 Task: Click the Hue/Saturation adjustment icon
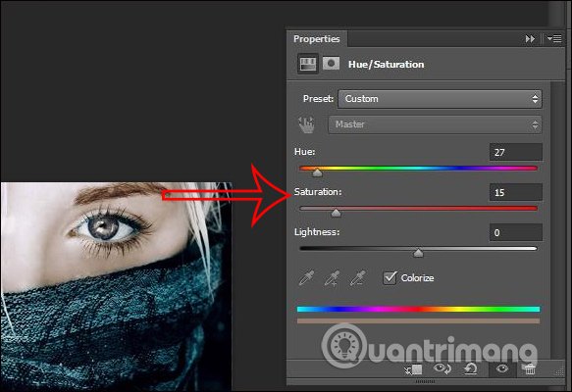pyautogui.click(x=307, y=64)
